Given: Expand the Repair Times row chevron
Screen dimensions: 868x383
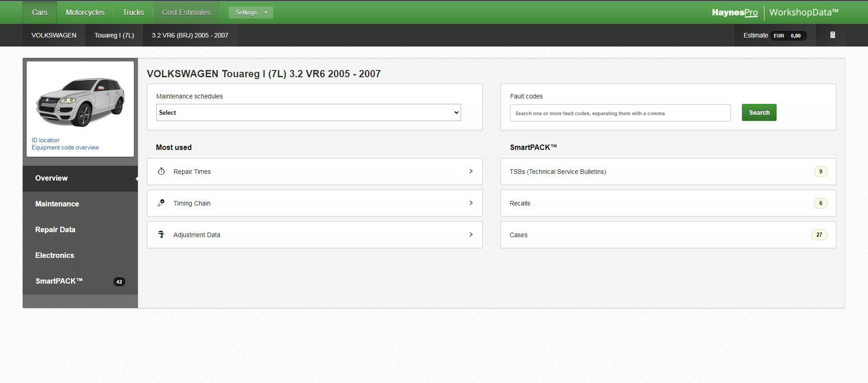Looking at the screenshot, I should point(471,172).
